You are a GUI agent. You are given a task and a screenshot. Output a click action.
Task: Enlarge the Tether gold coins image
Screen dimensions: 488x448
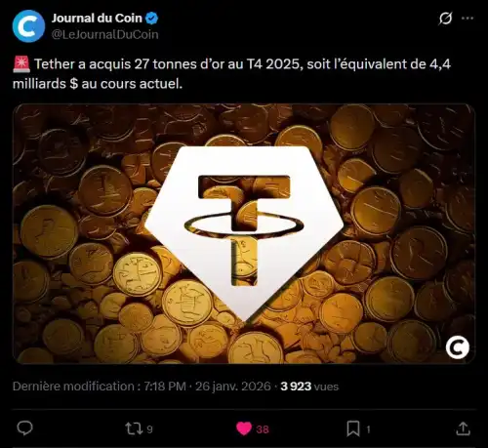point(244,233)
